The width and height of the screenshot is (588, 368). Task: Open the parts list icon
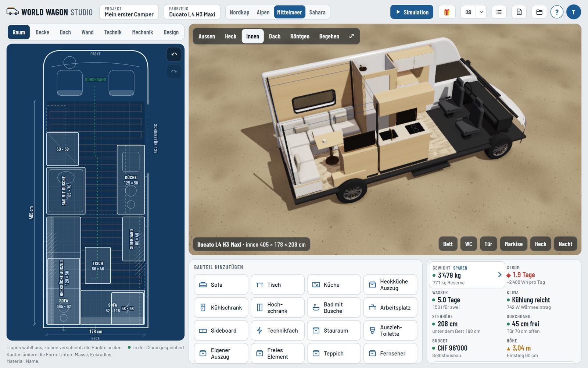(499, 12)
